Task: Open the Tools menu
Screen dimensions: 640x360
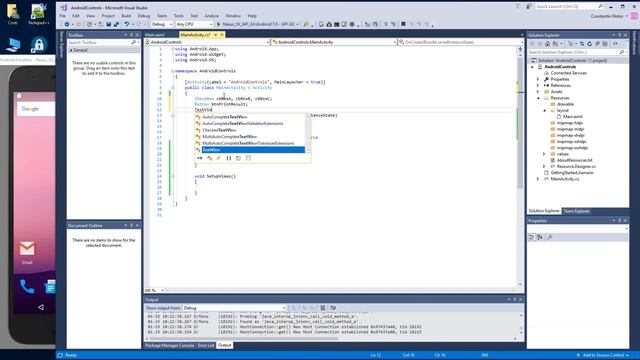Action: (178, 16)
